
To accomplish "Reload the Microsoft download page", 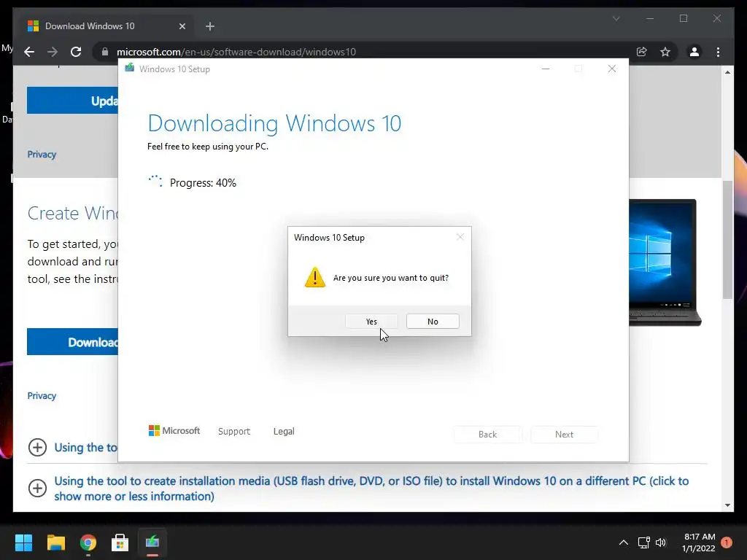I will 76,52.
